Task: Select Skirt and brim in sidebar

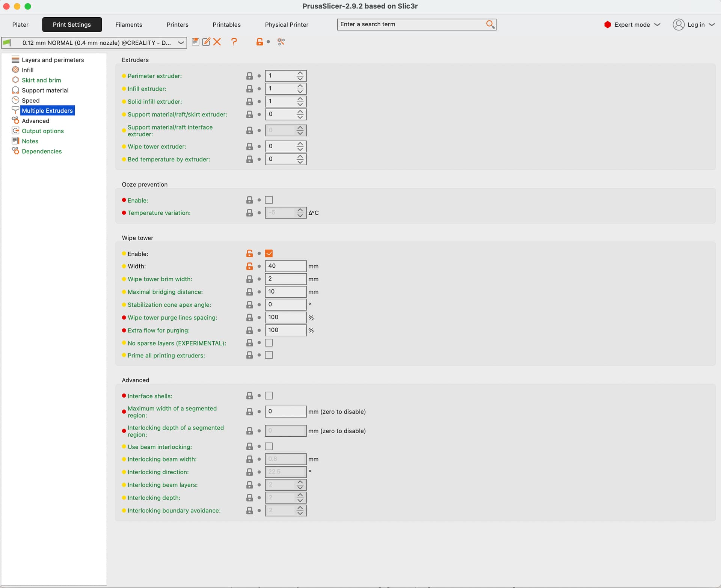Action: [x=41, y=80]
